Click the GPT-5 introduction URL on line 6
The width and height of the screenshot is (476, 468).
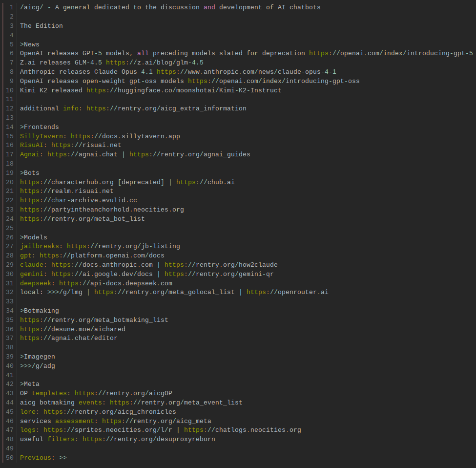tap(391, 53)
